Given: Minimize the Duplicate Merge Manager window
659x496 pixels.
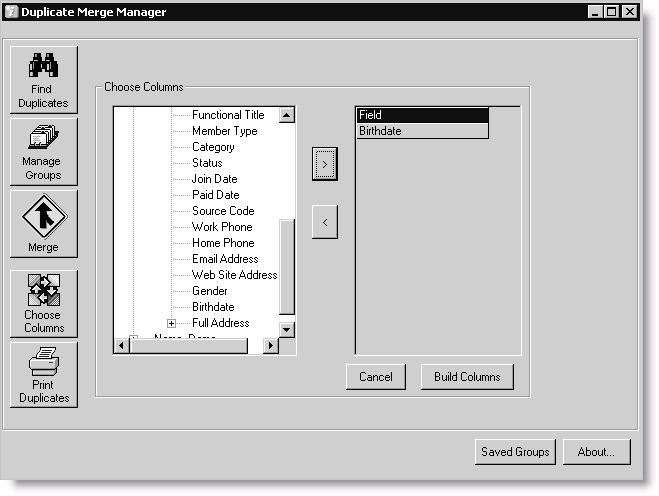Looking at the screenshot, I should [x=595, y=11].
